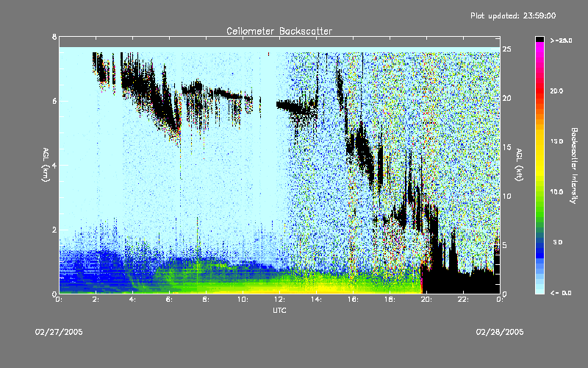This screenshot has width=588, height=368.
Task: Click the '4' km tick on left axis
Action: tap(54, 165)
